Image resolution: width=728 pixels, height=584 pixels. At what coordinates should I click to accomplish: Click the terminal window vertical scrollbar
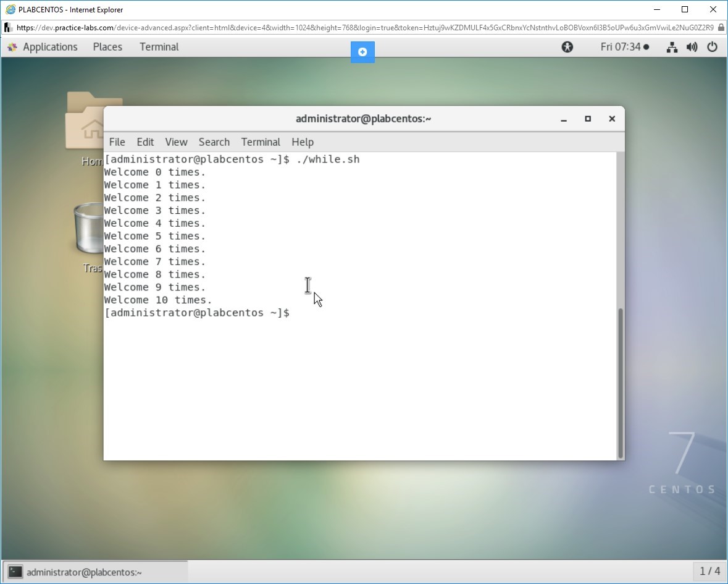(619, 382)
